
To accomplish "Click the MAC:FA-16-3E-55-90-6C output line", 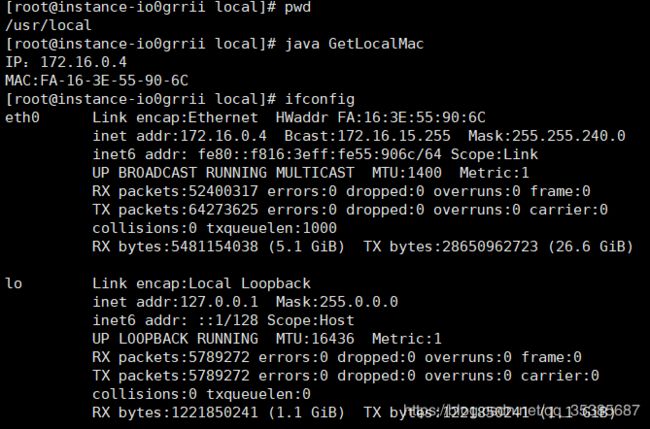I will pyautogui.click(x=97, y=80).
